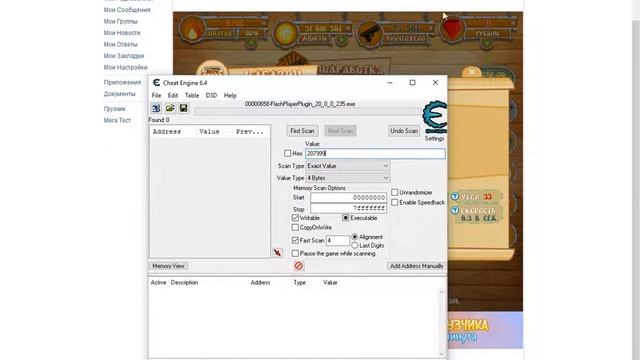Click the flame energy icon in game
640x360 pixels.
191,30
